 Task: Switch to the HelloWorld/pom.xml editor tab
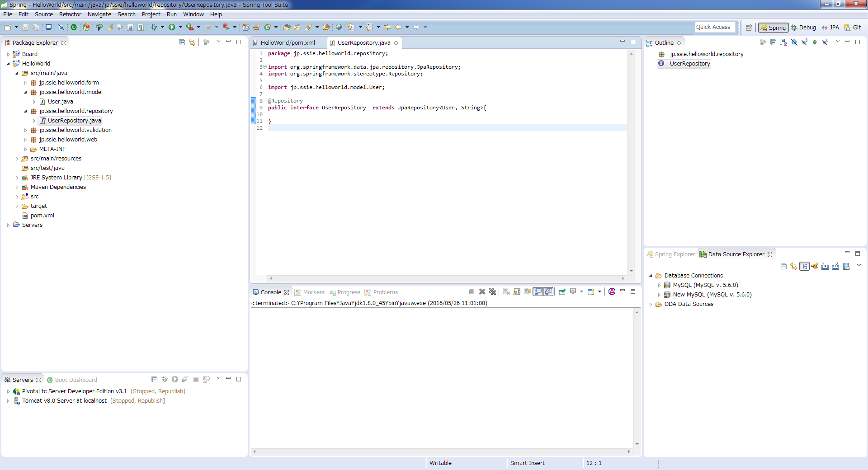pos(288,42)
